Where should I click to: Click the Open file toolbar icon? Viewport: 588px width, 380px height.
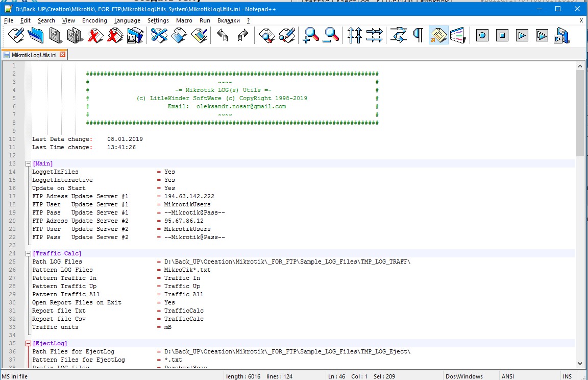tap(36, 36)
